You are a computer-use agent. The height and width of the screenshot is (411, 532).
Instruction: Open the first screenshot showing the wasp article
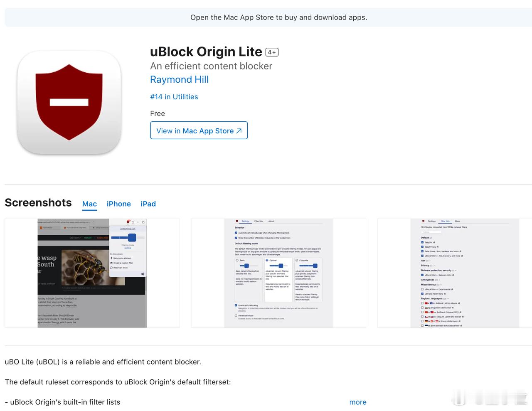[x=92, y=273]
